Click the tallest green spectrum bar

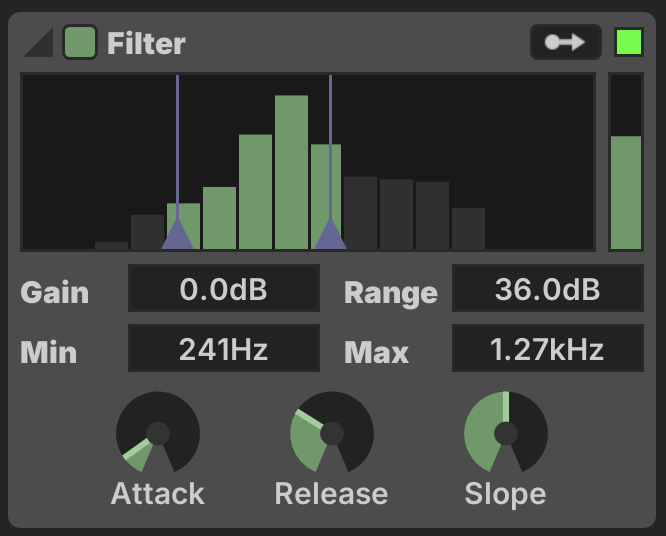click(291, 172)
